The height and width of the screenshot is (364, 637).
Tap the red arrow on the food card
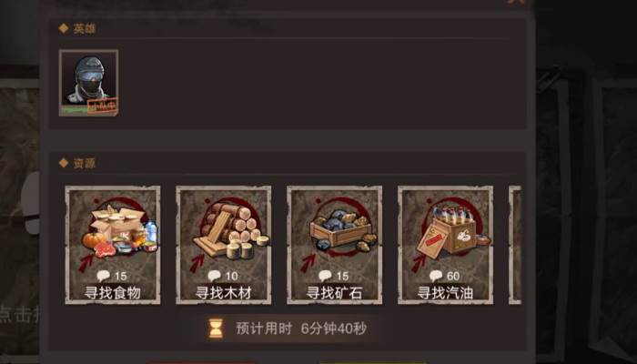click(86, 263)
